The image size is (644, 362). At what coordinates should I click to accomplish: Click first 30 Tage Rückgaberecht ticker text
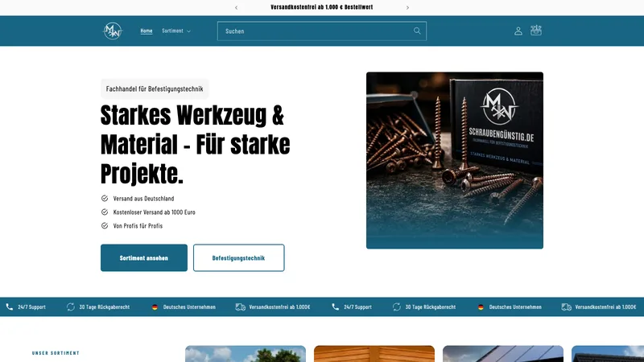click(105, 307)
